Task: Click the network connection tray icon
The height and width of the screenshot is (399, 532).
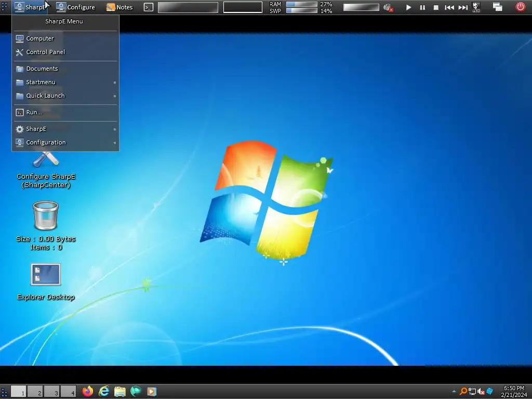Action: [472, 392]
